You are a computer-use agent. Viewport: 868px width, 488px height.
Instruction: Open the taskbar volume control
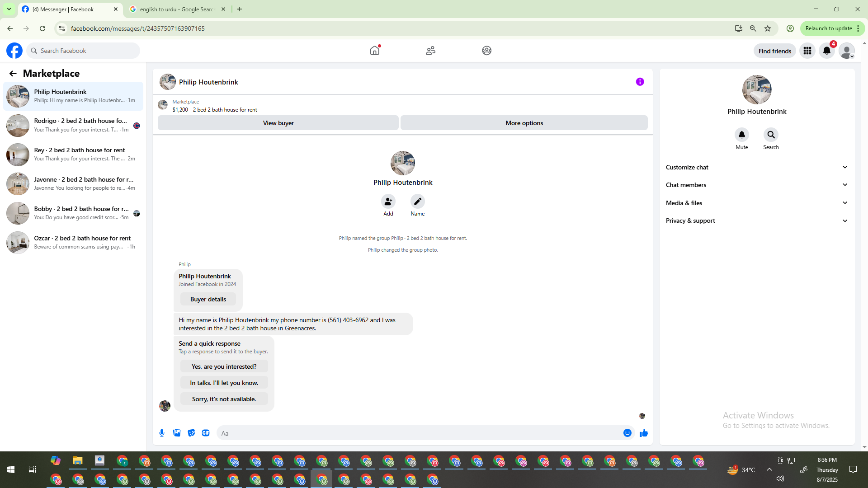point(780,479)
